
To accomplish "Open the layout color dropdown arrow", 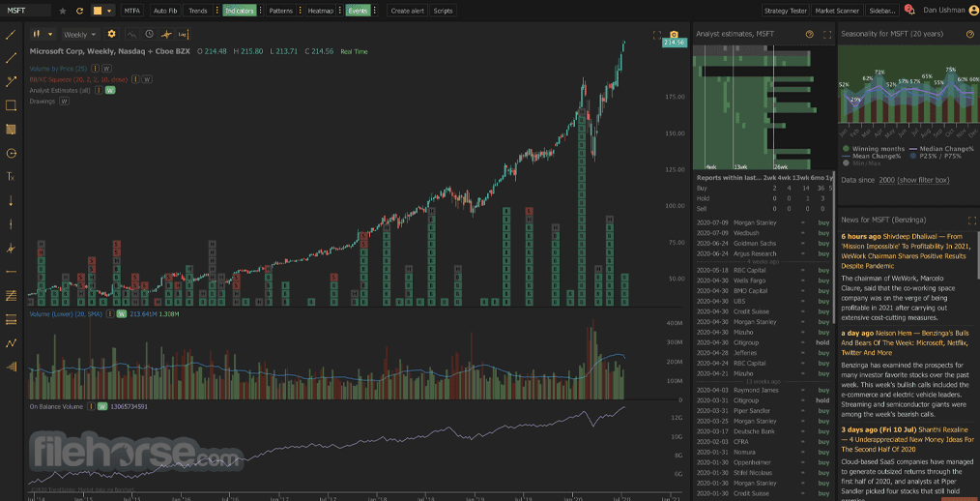I will click(110, 11).
